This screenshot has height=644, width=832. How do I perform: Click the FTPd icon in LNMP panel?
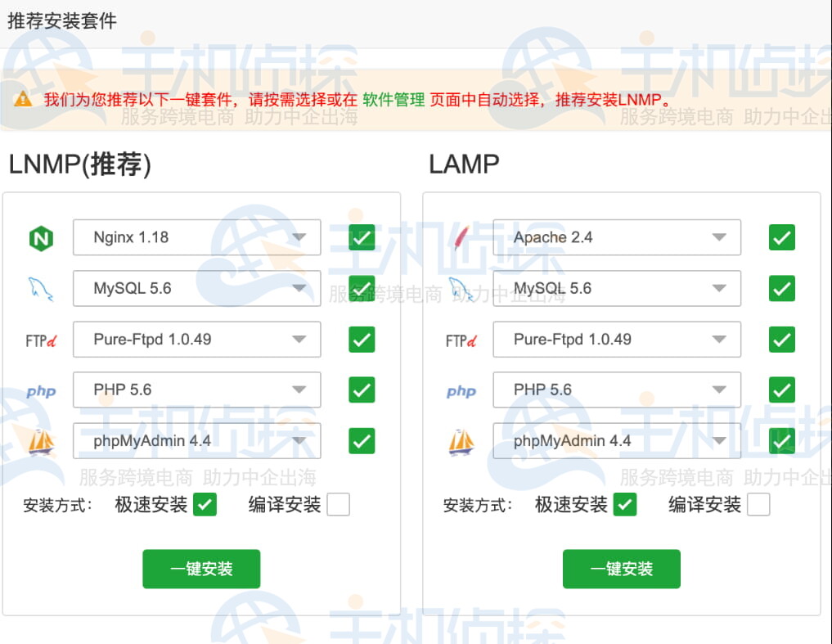pyautogui.click(x=41, y=340)
